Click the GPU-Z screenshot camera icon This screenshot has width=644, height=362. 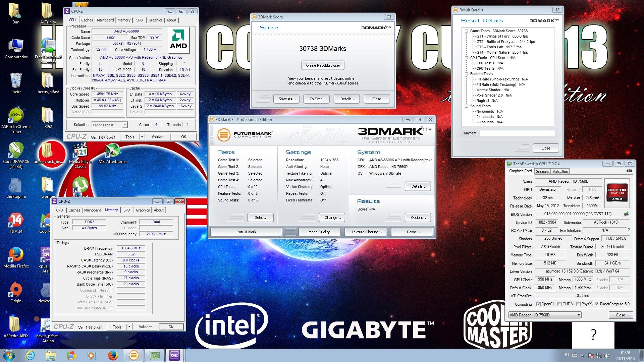tap(629, 171)
